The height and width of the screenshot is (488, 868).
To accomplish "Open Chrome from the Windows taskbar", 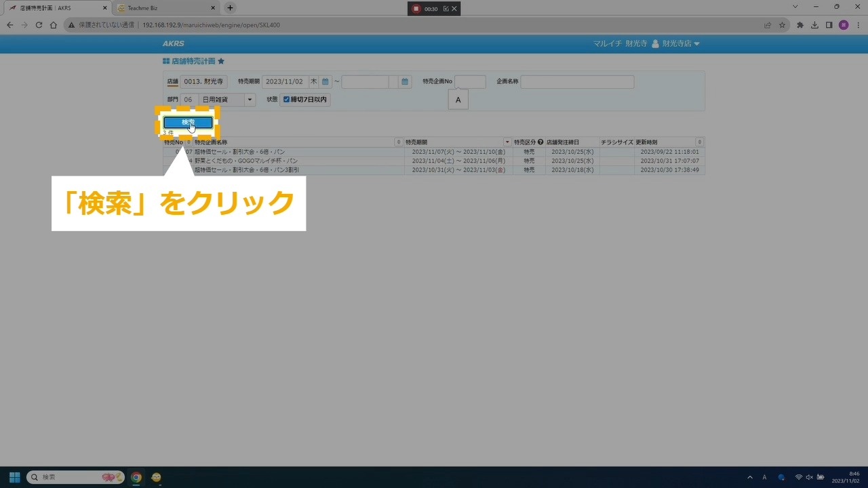I will 136,477.
